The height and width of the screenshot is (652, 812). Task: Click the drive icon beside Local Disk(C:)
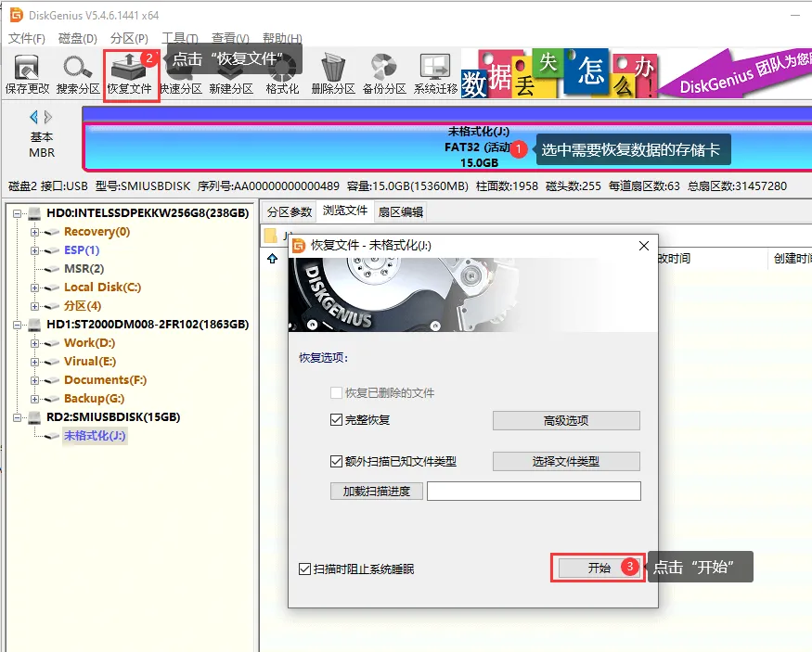coord(51,288)
